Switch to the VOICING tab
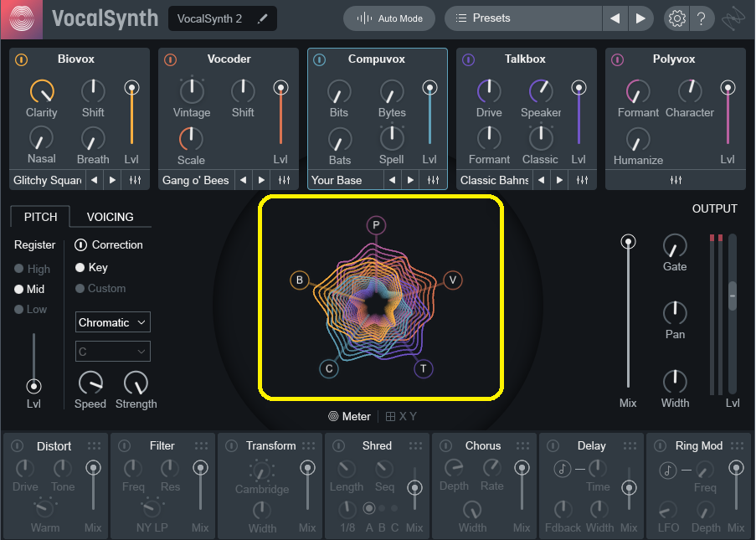 pyautogui.click(x=110, y=217)
